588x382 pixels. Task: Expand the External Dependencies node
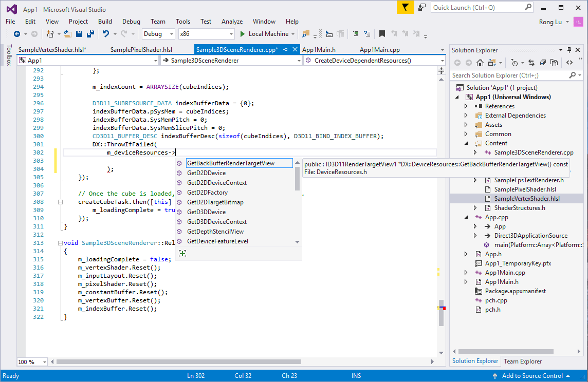tap(466, 116)
